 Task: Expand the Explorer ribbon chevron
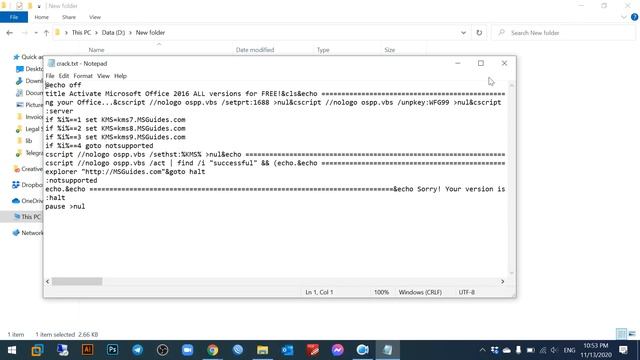[x=624, y=17]
